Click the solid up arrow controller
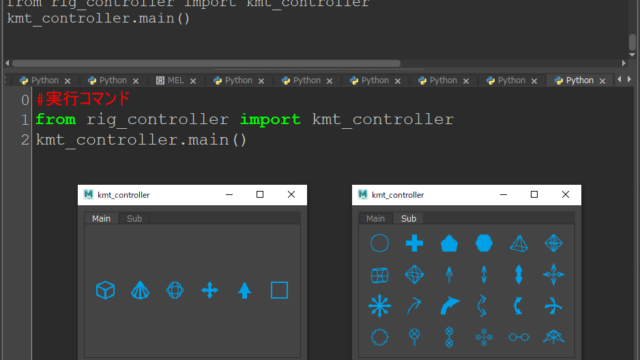 pyautogui.click(x=244, y=290)
